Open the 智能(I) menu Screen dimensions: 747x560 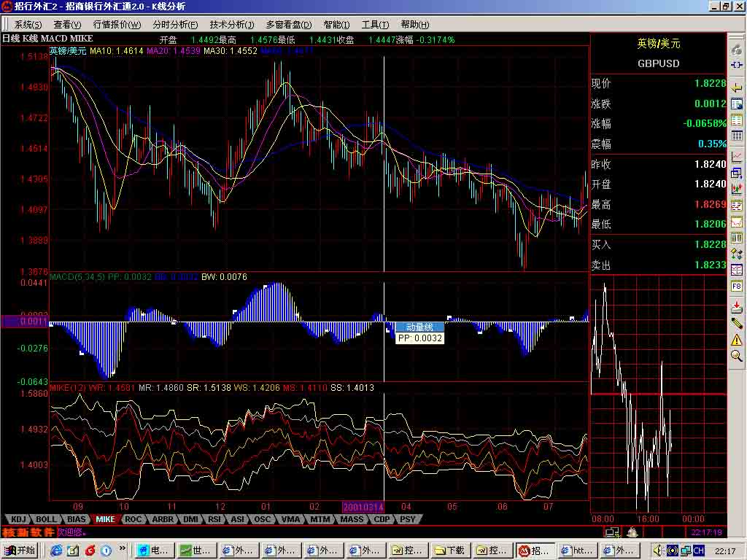point(336,24)
